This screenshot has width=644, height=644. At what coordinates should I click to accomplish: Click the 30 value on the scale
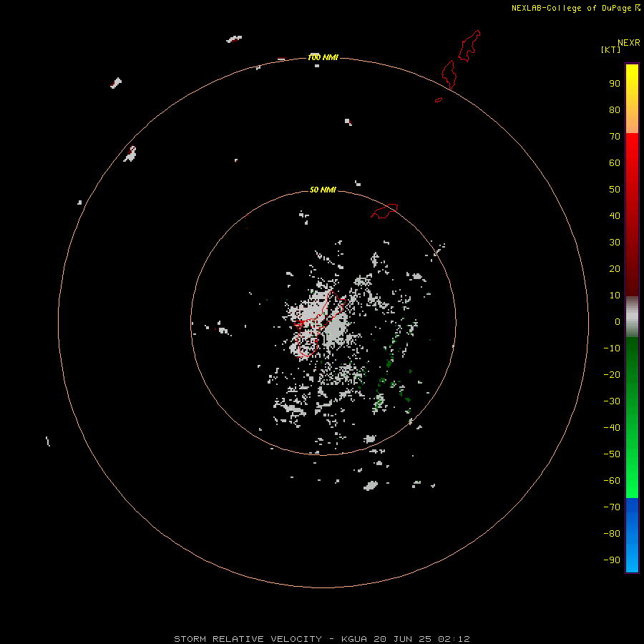pos(615,243)
